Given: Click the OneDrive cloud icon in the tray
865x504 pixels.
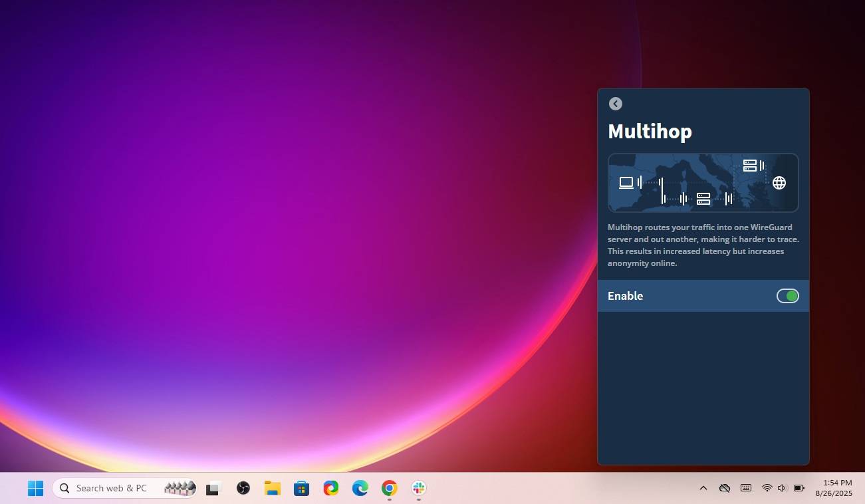Looking at the screenshot, I should [x=724, y=488].
